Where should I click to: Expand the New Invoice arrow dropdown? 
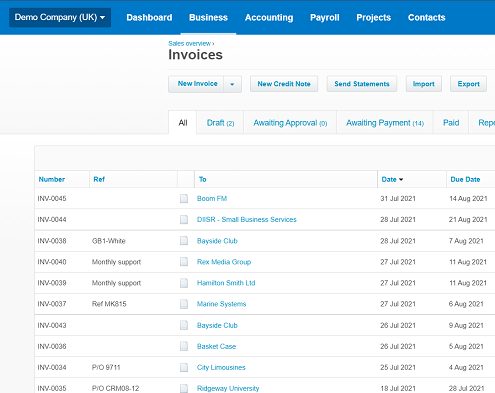tap(232, 84)
